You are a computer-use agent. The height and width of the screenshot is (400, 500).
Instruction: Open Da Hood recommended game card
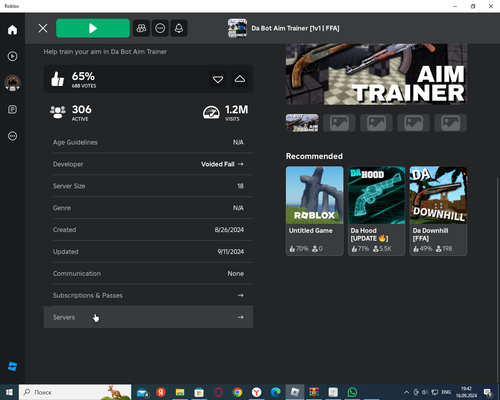point(377,211)
